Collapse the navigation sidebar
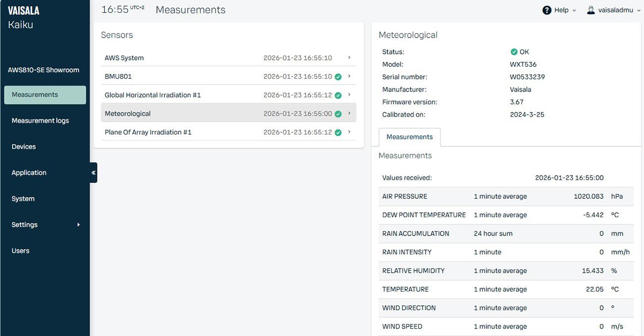The image size is (644, 336). click(93, 172)
